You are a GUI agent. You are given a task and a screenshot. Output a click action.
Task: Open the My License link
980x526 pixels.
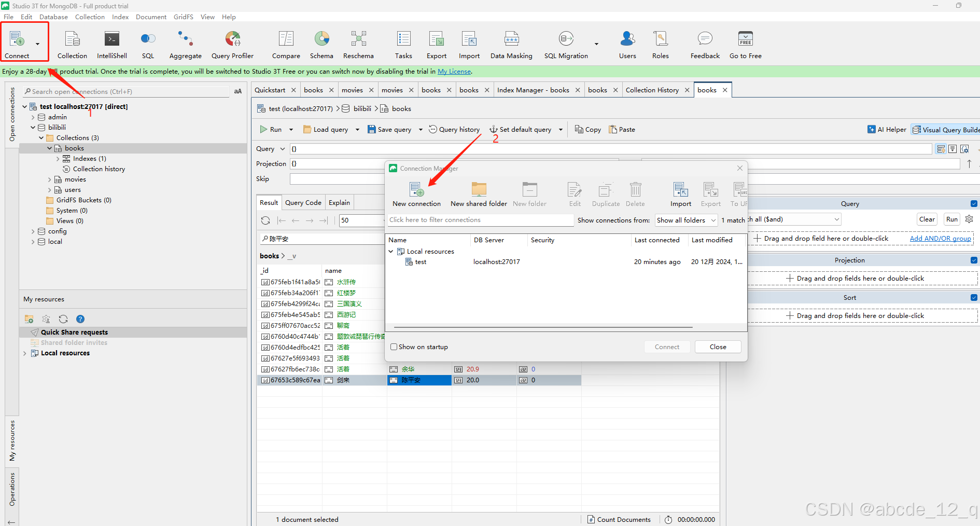454,72
